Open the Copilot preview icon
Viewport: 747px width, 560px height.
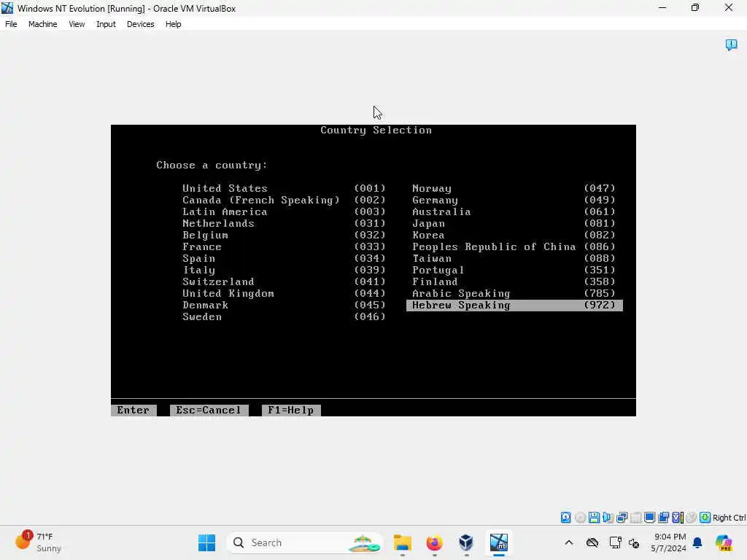pos(724,542)
